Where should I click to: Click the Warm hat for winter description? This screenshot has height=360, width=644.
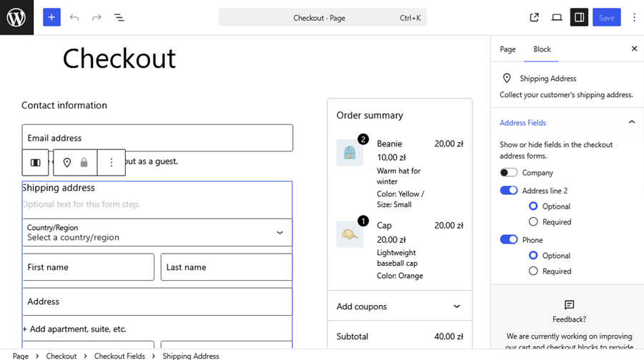click(x=399, y=176)
